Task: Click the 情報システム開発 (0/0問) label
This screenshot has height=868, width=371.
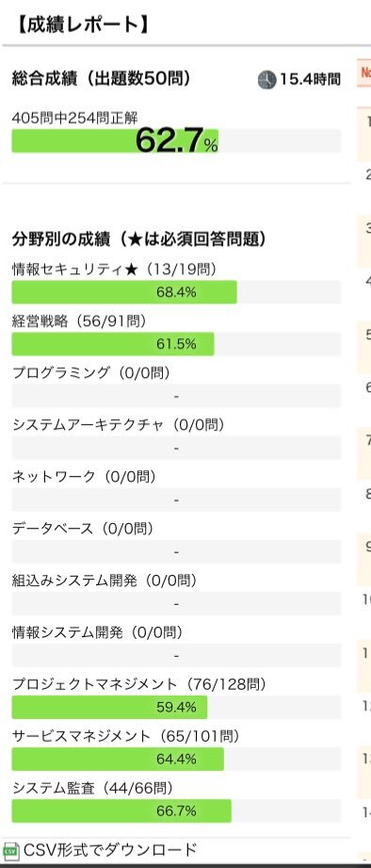Action: (x=97, y=631)
